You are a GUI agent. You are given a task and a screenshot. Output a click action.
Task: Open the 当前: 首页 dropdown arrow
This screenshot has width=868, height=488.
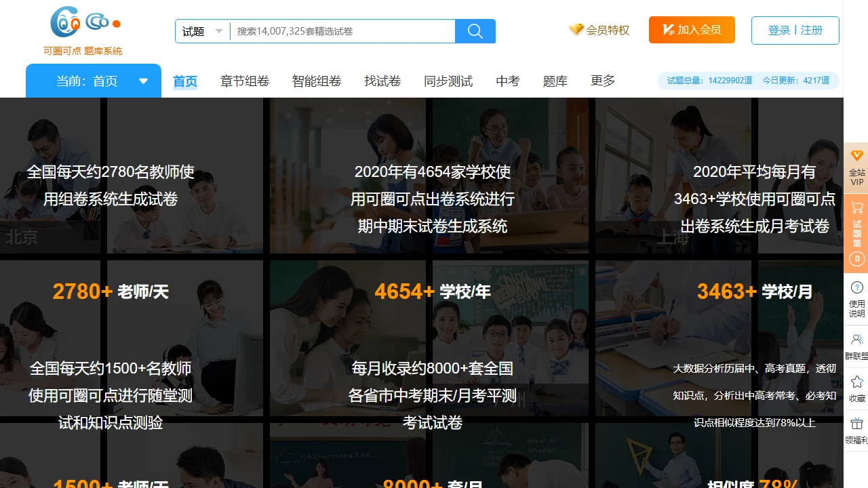coord(143,80)
